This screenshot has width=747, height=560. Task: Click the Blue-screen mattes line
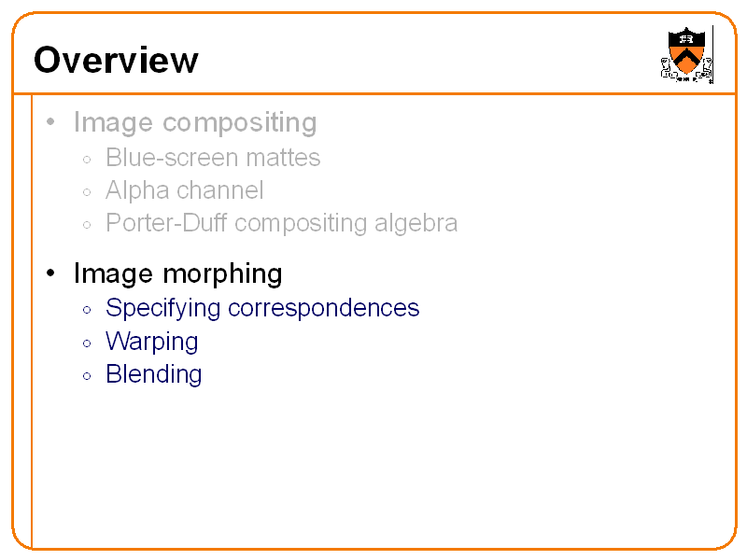[x=213, y=157]
